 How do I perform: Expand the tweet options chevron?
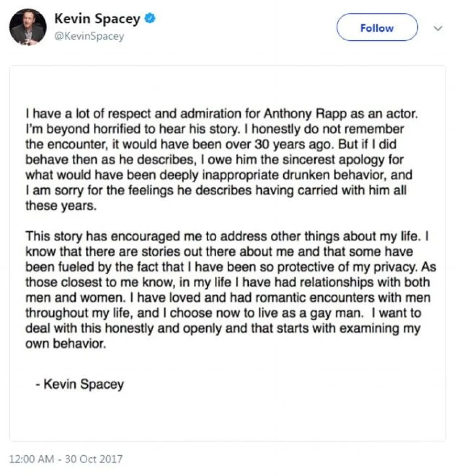coord(438,29)
